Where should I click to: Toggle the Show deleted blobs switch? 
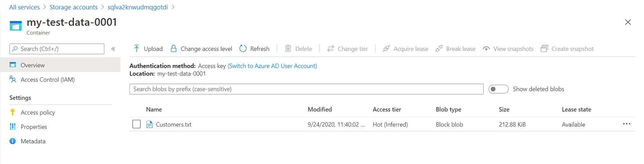[498, 89]
